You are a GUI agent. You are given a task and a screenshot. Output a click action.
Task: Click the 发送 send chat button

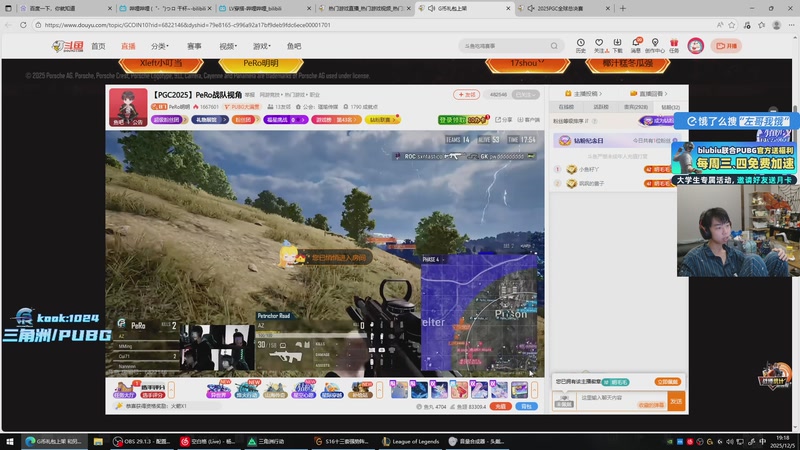(676, 402)
